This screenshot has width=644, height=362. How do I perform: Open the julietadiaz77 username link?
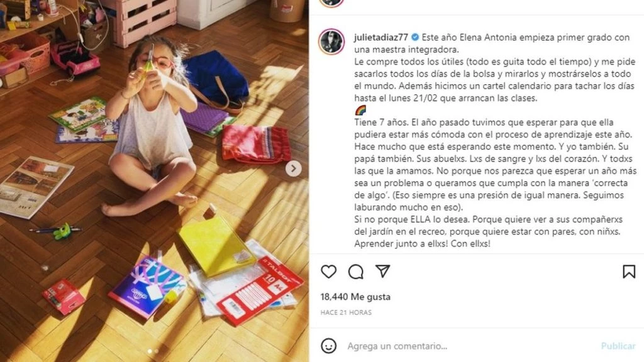coord(380,37)
